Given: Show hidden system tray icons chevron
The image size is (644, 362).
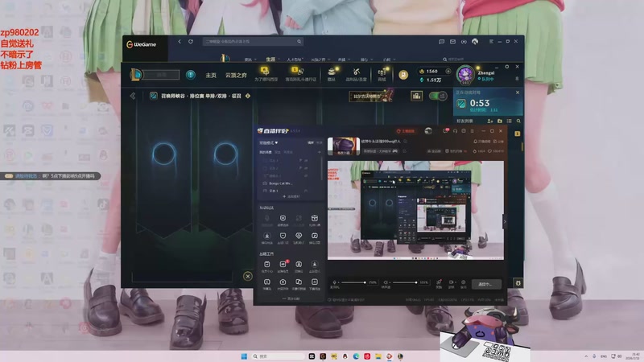Looking at the screenshot, I should (586, 356).
